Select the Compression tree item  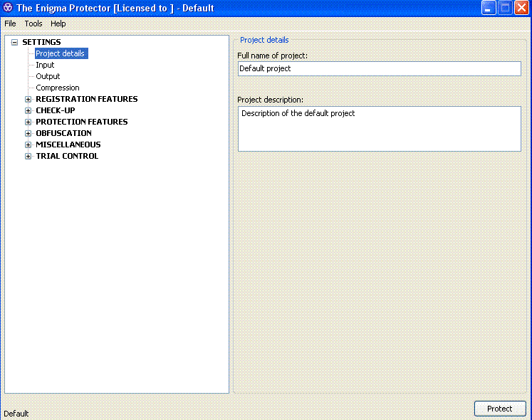58,88
